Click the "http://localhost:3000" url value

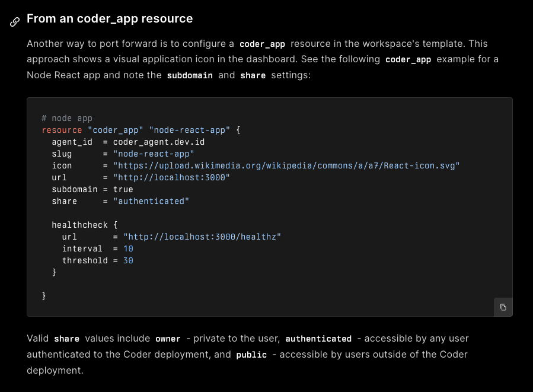point(167,177)
